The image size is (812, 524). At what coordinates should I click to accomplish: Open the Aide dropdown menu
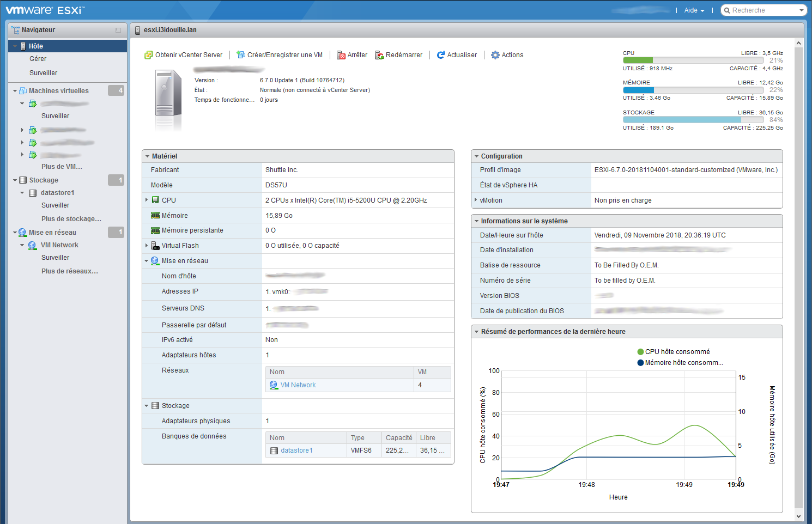click(694, 10)
